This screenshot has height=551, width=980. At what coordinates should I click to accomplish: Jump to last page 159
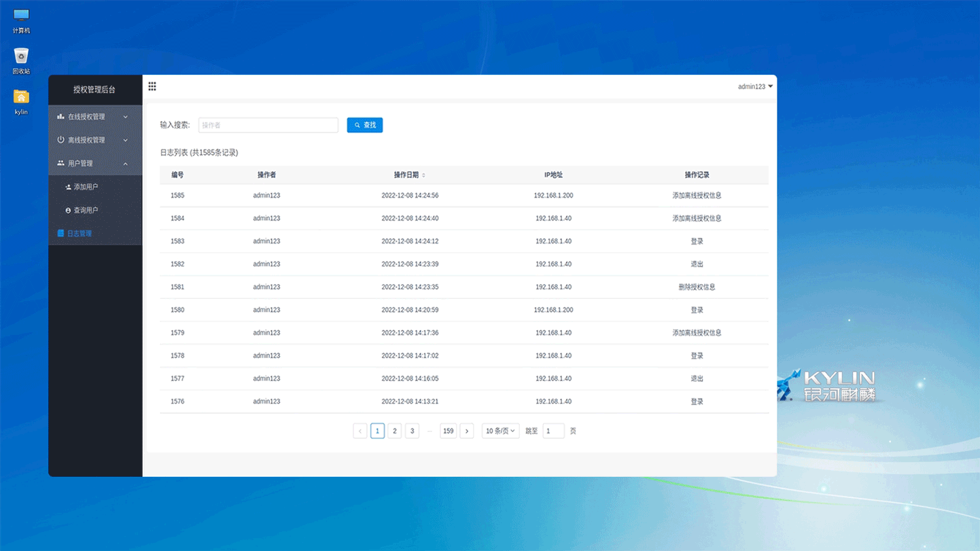448,431
